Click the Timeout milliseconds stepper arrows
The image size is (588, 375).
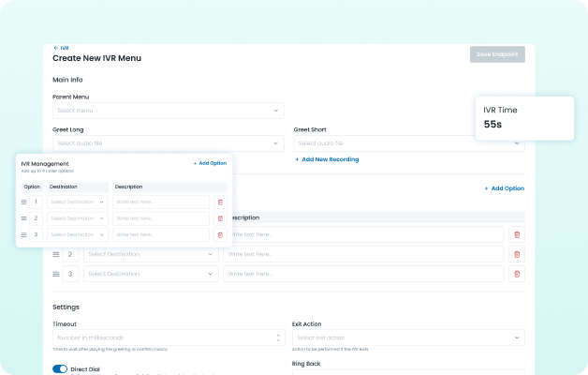(x=278, y=337)
